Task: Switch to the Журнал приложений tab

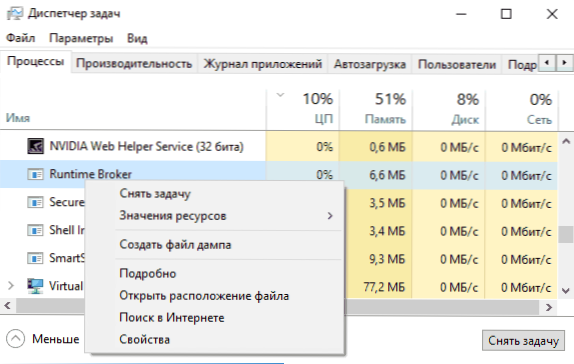Action: tap(262, 64)
